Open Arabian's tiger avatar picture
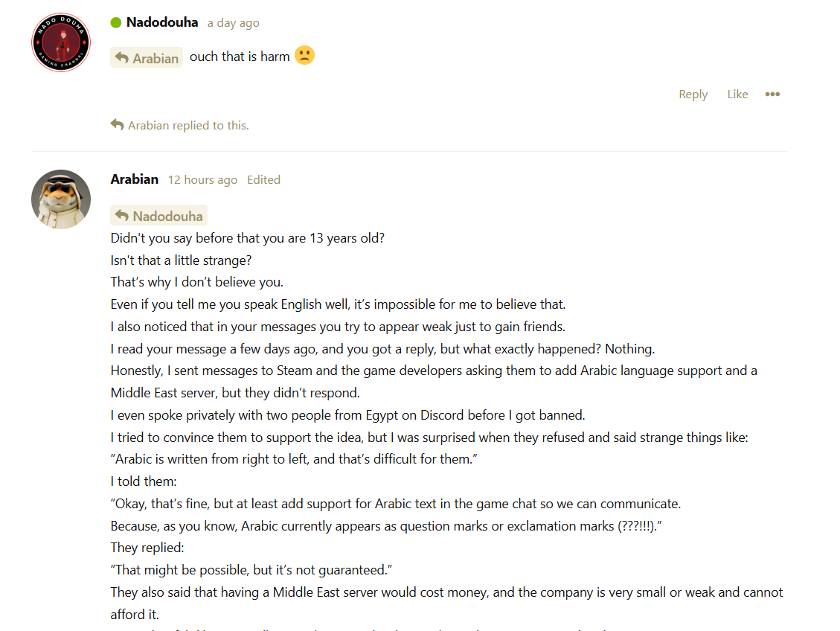The width and height of the screenshot is (840, 631). click(x=61, y=199)
